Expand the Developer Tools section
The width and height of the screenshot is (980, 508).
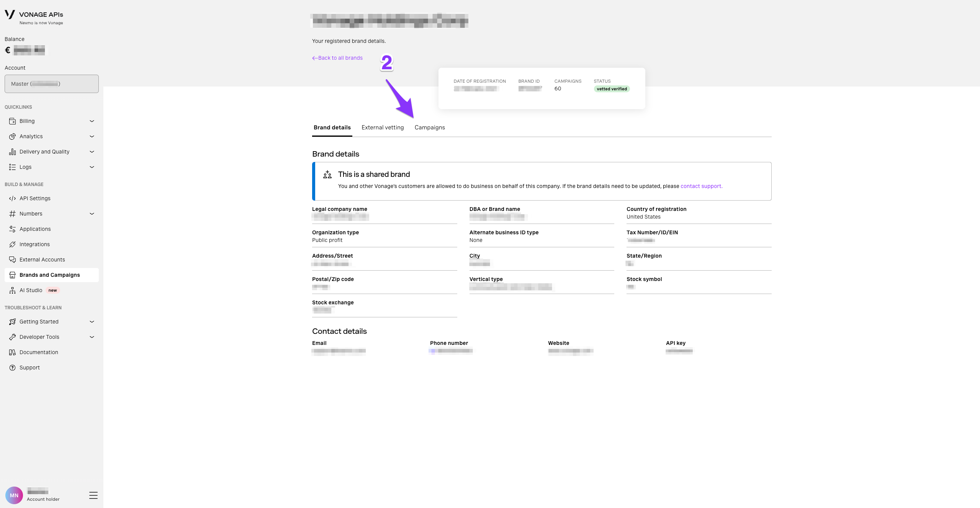point(92,337)
